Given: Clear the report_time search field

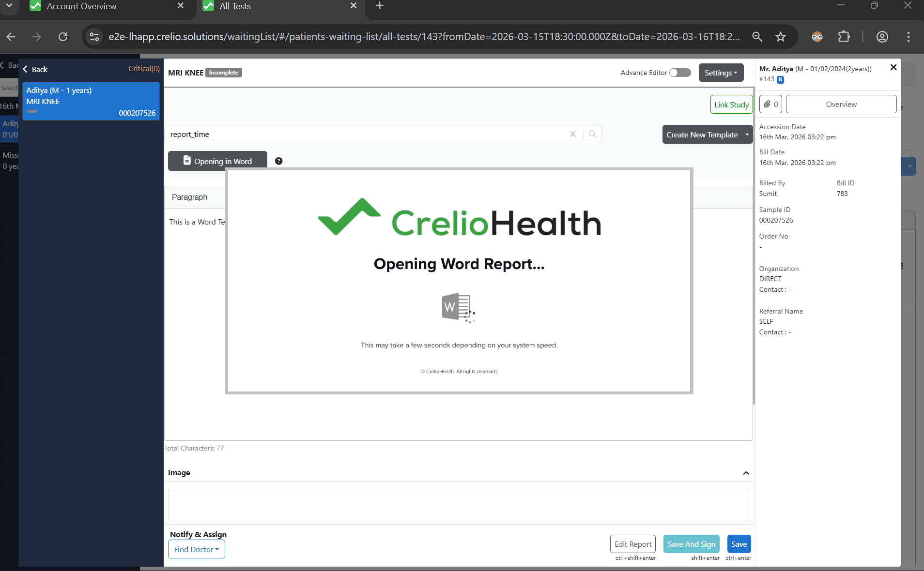Looking at the screenshot, I should pos(573,134).
